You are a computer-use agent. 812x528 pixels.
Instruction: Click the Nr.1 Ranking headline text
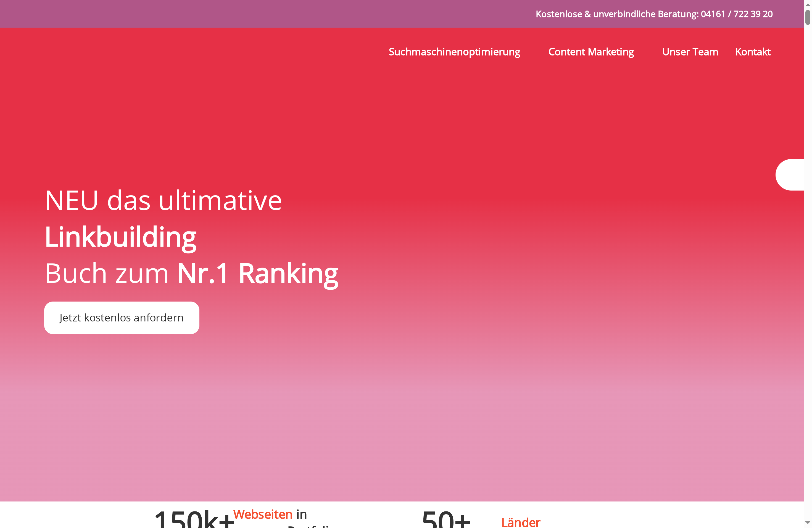(x=257, y=273)
